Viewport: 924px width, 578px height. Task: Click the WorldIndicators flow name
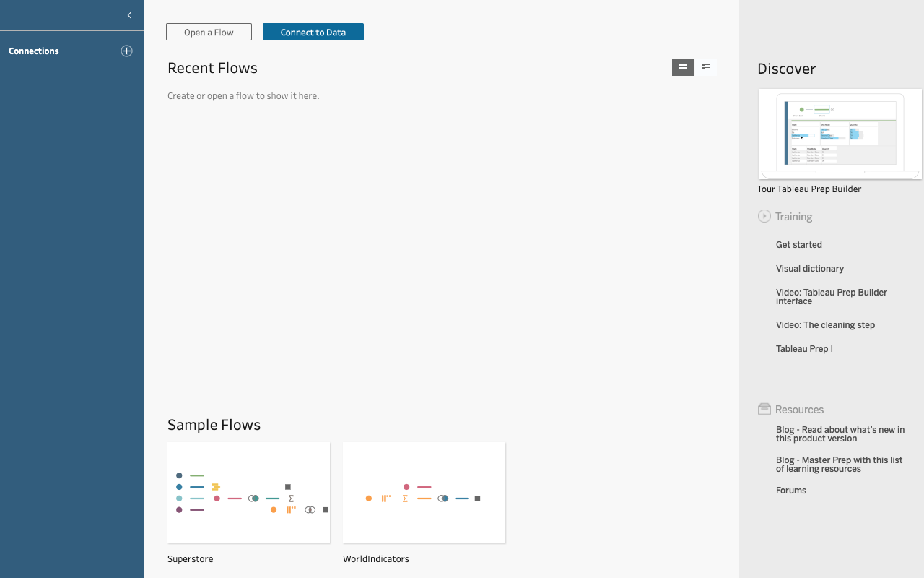tap(376, 559)
